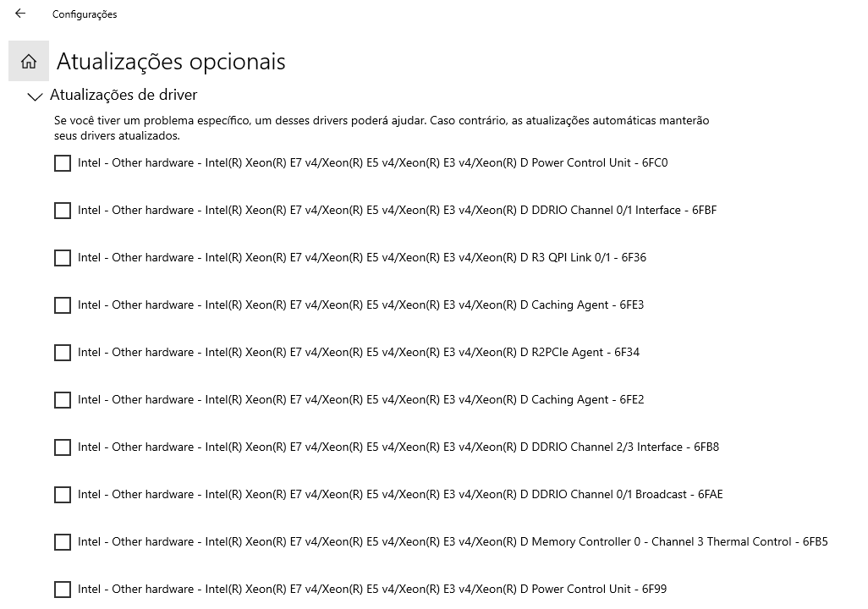
Task: Select the Caching Agent 6FE2 checkbox
Action: click(x=63, y=400)
